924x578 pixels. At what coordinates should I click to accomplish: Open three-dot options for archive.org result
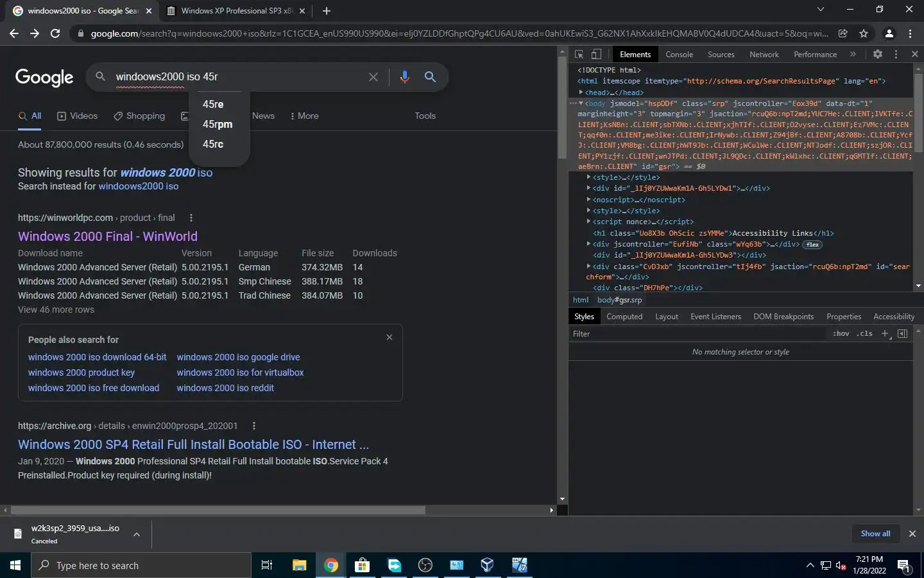[x=254, y=426]
